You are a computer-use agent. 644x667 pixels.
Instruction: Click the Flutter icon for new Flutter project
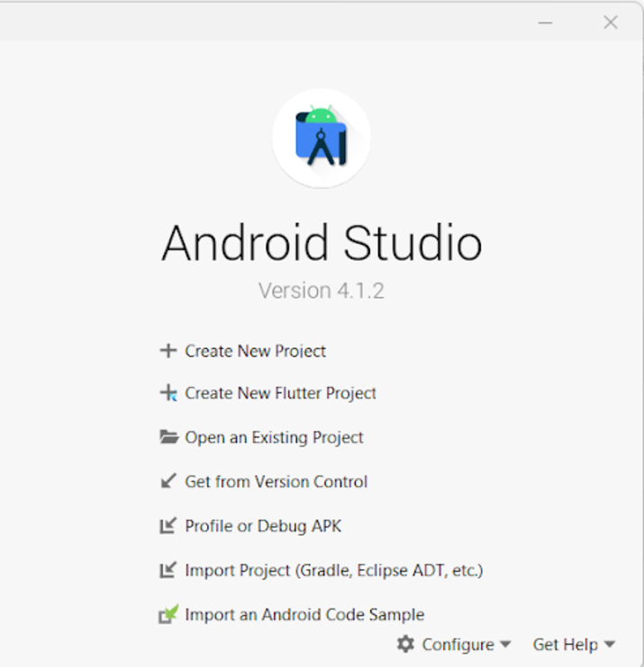(168, 393)
